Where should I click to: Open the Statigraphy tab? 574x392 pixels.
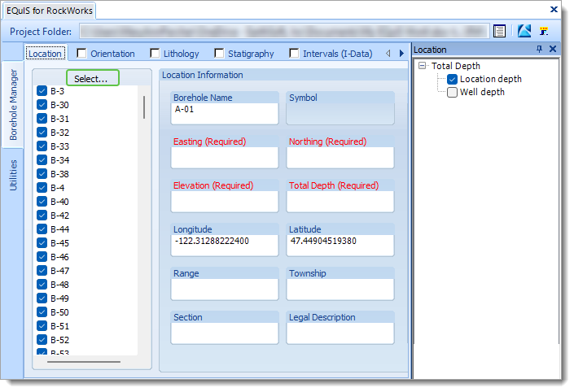coord(251,54)
